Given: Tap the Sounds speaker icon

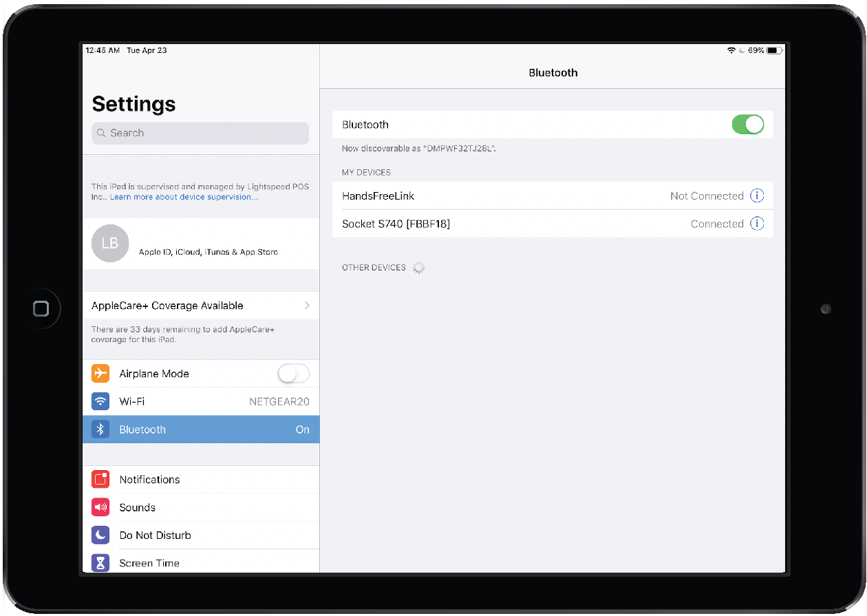Looking at the screenshot, I should click(x=100, y=508).
